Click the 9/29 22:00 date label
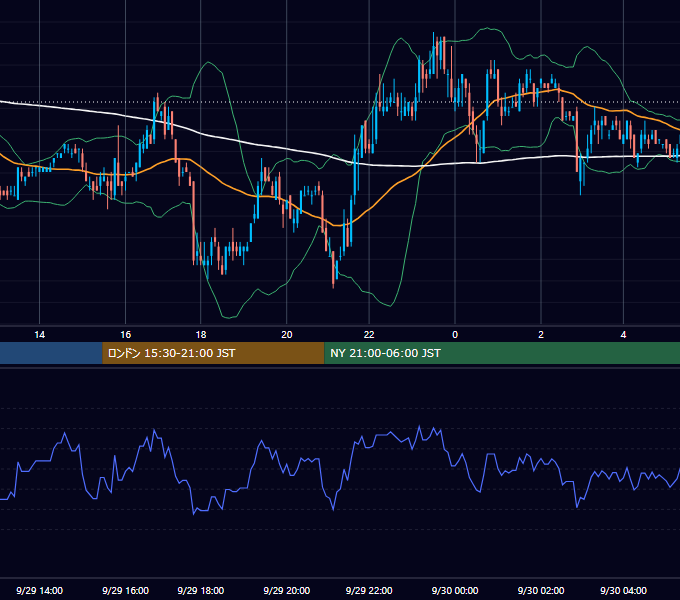Screen dimensions: 680x600 pyautogui.click(x=369, y=590)
